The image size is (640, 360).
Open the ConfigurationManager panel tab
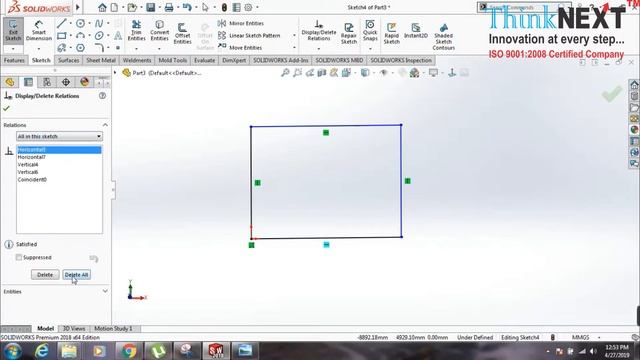coord(47,82)
